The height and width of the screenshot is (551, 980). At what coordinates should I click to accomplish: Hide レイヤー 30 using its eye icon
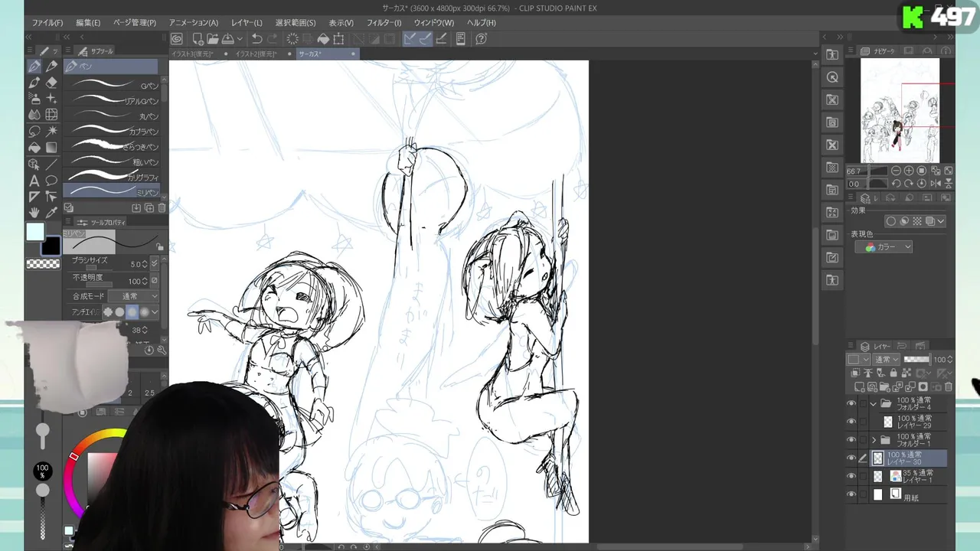coord(851,458)
